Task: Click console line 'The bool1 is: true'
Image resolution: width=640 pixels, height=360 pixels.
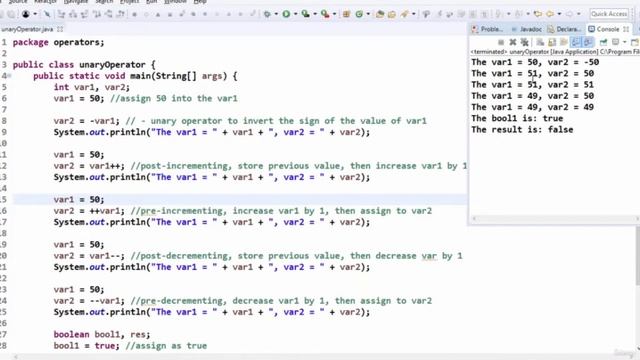Action: click(517, 118)
